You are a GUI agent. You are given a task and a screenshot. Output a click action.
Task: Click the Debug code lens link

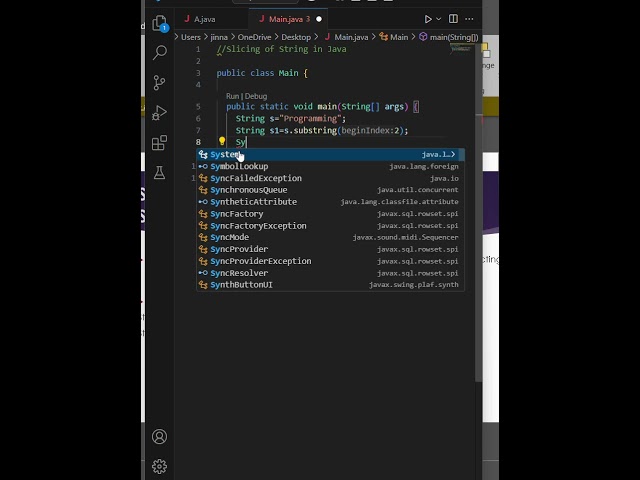(x=256, y=96)
